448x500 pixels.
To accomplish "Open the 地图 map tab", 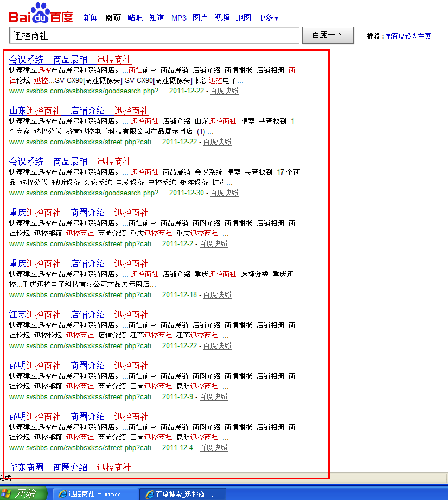I will coord(244,18).
